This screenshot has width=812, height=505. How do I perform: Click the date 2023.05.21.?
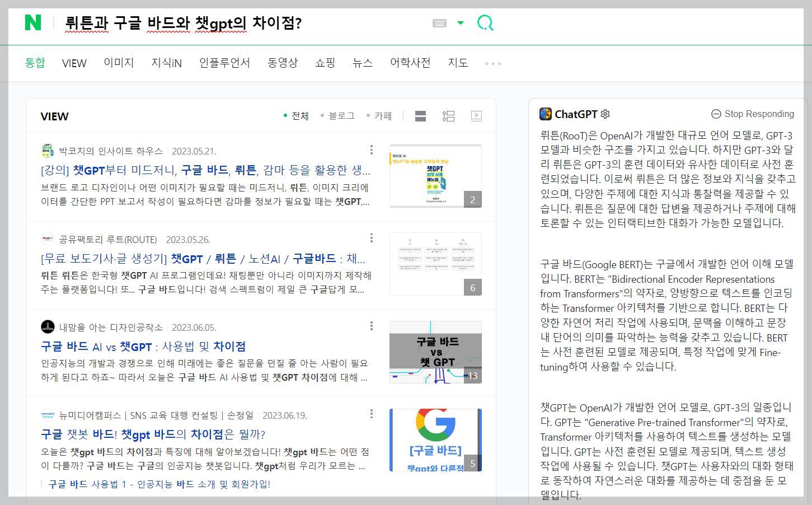(x=194, y=151)
